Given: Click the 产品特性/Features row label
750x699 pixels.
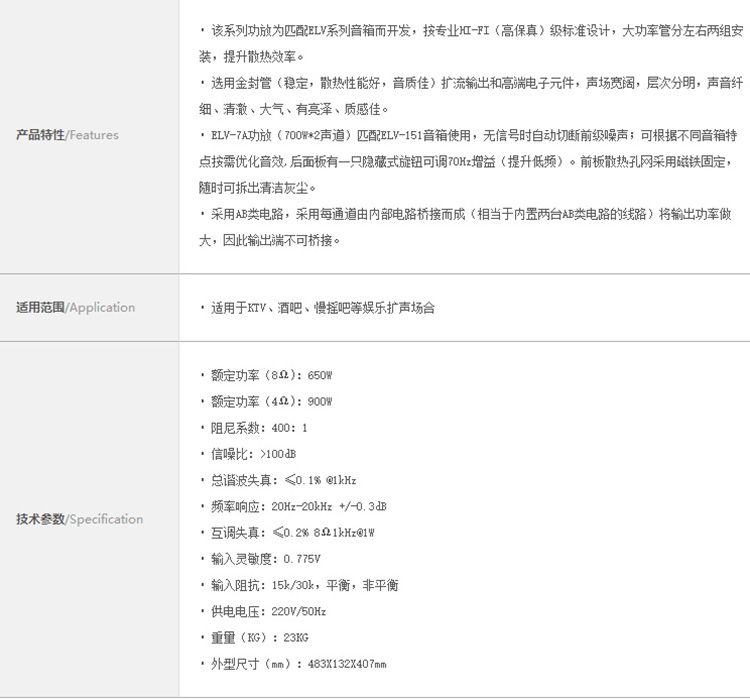Looking at the screenshot, I should pyautogui.click(x=67, y=135).
